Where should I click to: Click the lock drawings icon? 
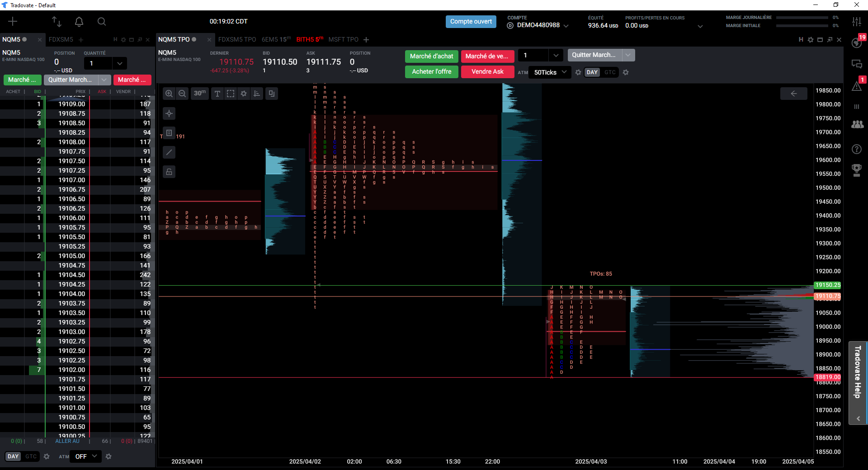(169, 172)
